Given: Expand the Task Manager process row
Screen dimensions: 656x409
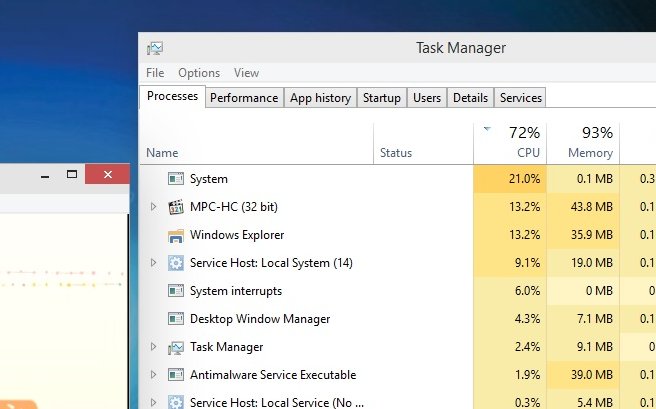Looking at the screenshot, I should (154, 347).
